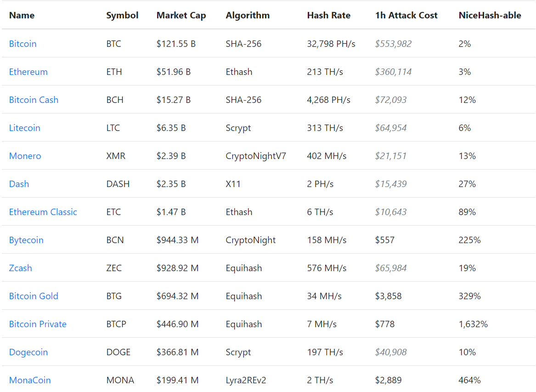Click the Algorithm column header
Screen dimensions: 536x392
point(248,15)
